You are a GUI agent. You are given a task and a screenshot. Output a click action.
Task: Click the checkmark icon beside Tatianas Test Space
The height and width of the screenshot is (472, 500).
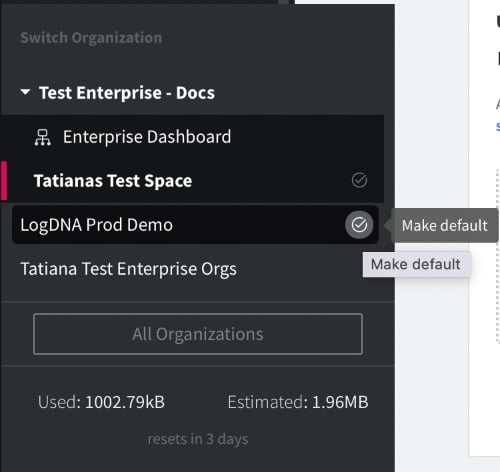(x=359, y=180)
